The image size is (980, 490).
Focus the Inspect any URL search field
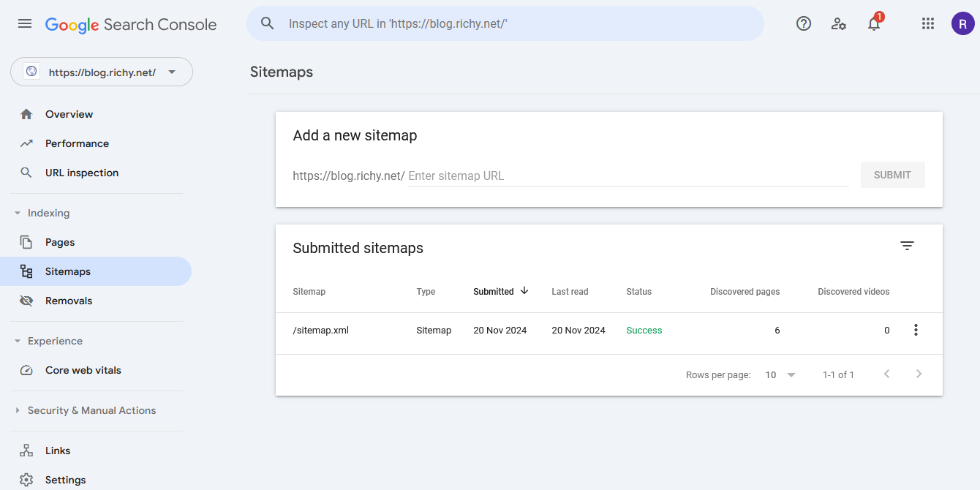[505, 23]
